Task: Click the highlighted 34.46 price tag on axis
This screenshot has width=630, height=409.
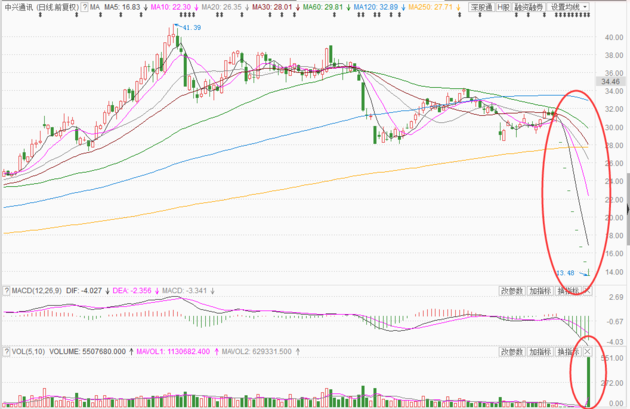Action: pos(610,82)
